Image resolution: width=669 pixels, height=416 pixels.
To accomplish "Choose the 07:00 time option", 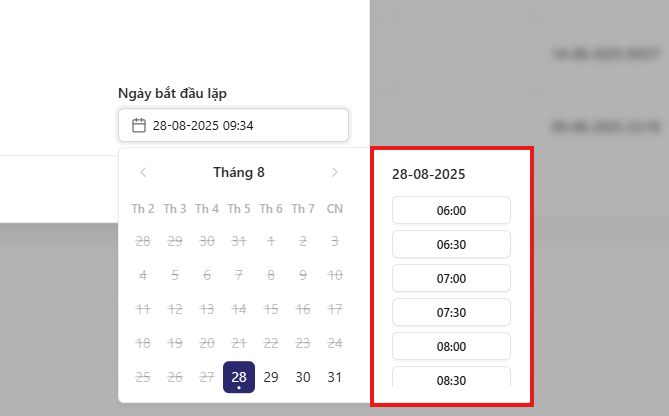I will point(451,278).
